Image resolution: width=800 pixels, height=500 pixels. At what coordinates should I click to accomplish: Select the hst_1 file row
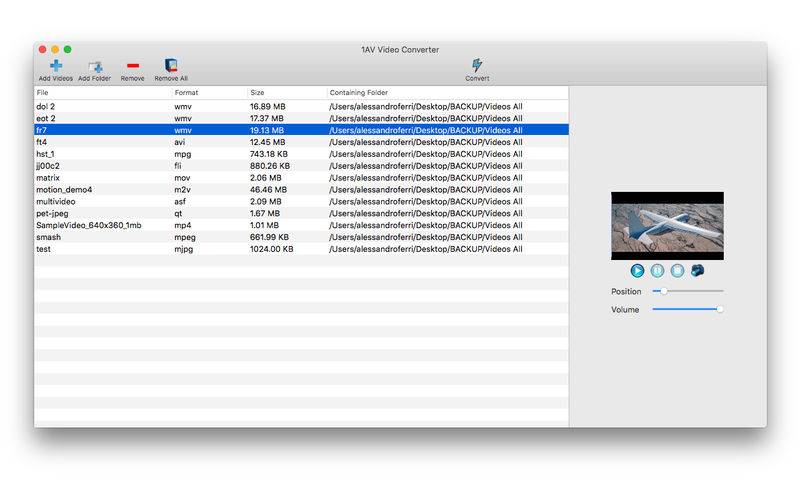[302, 154]
